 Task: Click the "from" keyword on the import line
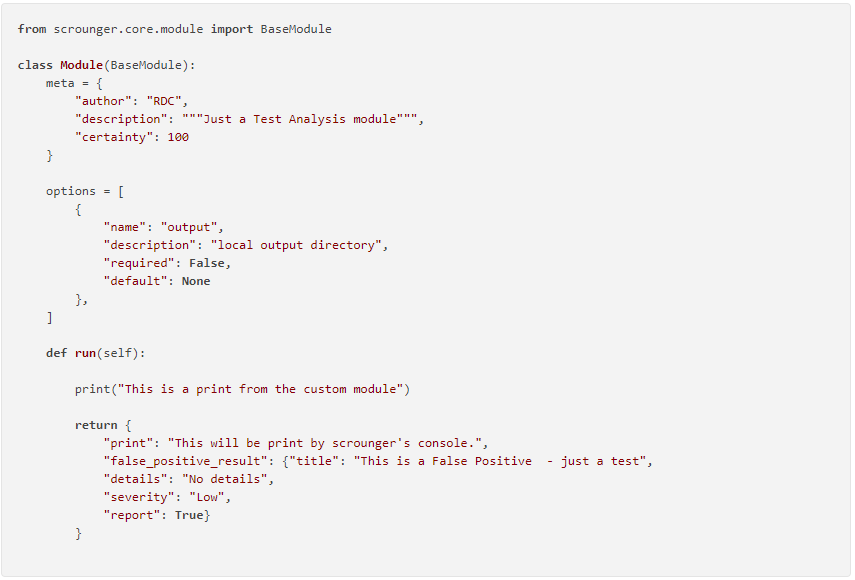click(x=32, y=29)
